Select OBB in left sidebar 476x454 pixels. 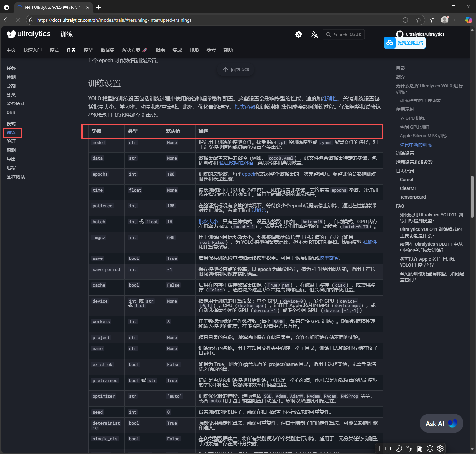(11, 112)
